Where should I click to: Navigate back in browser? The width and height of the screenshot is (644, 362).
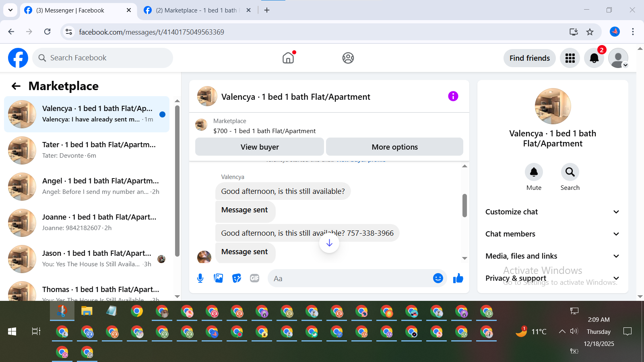coord(11,32)
